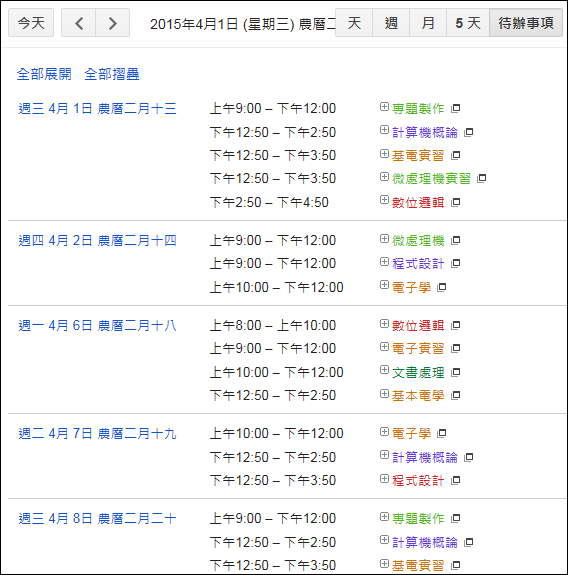This screenshot has width=568, height=575.
Task: Open details icon for 電子學 April 7
Action: [442, 433]
